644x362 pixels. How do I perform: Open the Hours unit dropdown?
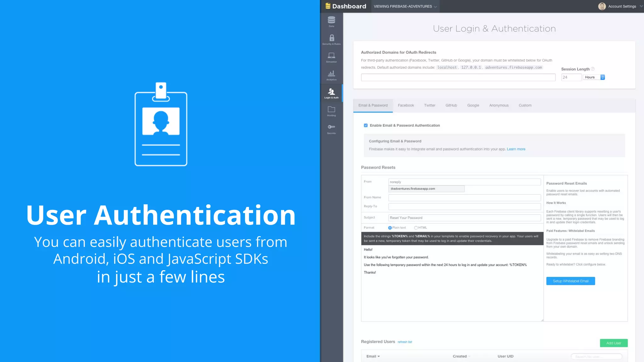[x=594, y=77]
